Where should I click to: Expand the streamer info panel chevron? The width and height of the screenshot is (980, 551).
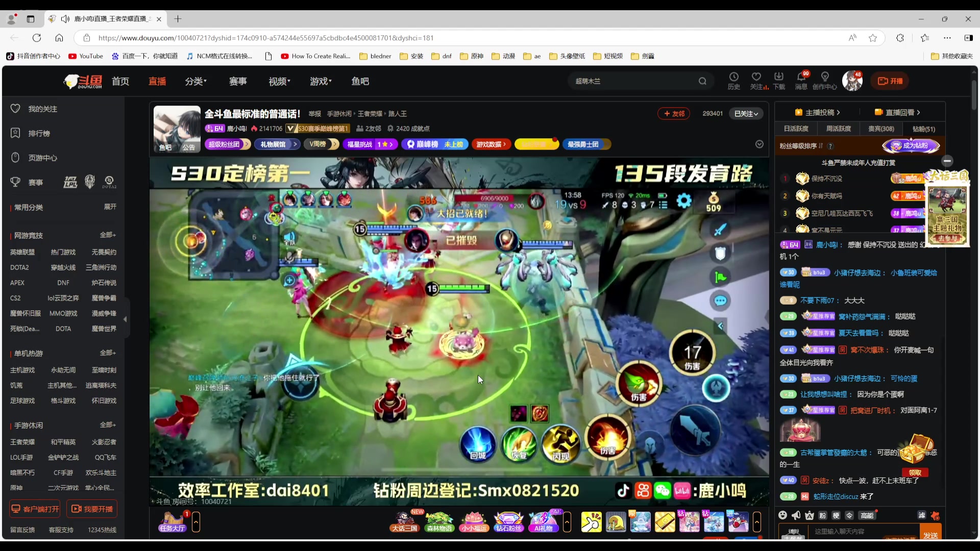click(759, 144)
